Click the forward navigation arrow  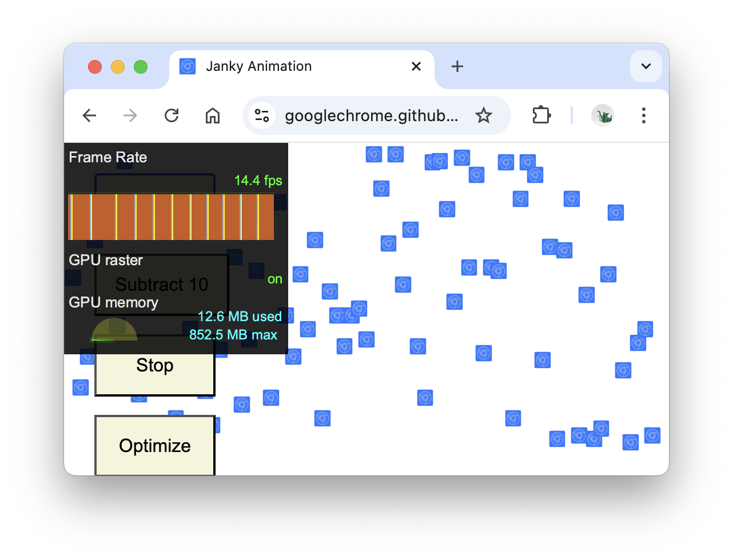click(x=130, y=116)
